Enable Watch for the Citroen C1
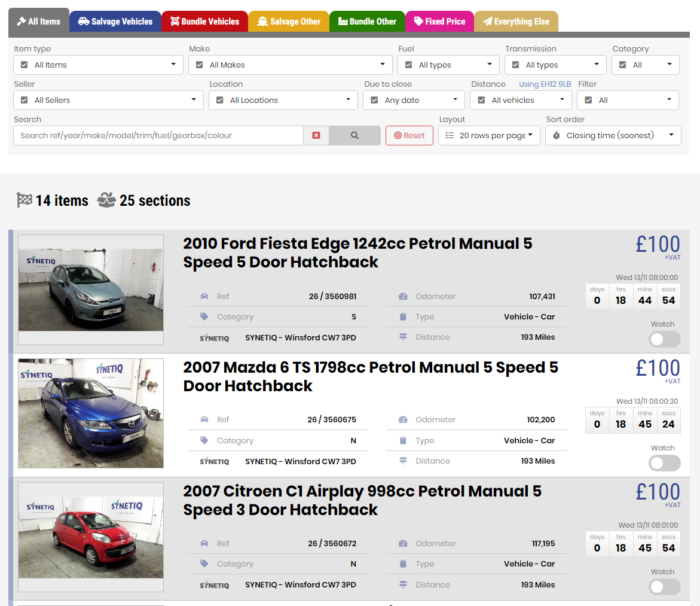 coord(665,587)
